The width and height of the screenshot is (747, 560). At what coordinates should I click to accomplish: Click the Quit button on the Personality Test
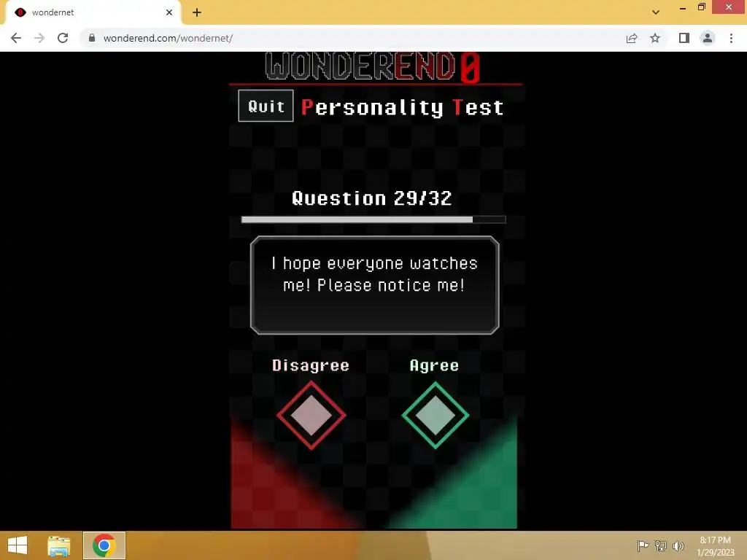click(266, 106)
